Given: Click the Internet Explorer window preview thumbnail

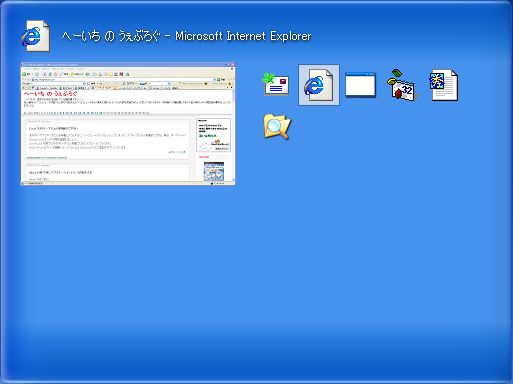Looking at the screenshot, I should point(128,124).
